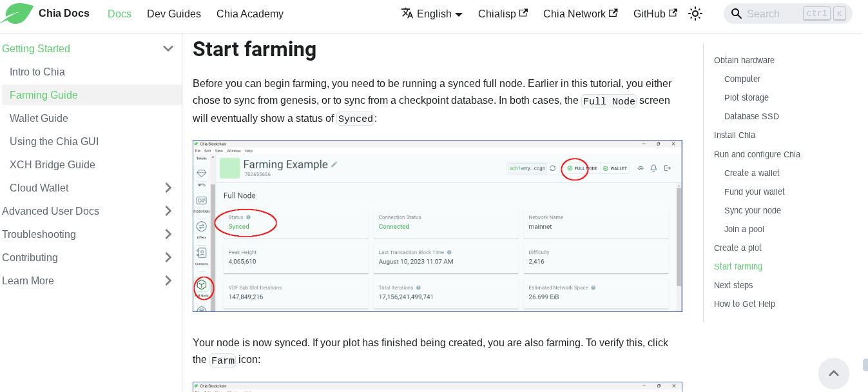
Task: Expand the Cloud Wallet chevron
Action: click(168, 188)
